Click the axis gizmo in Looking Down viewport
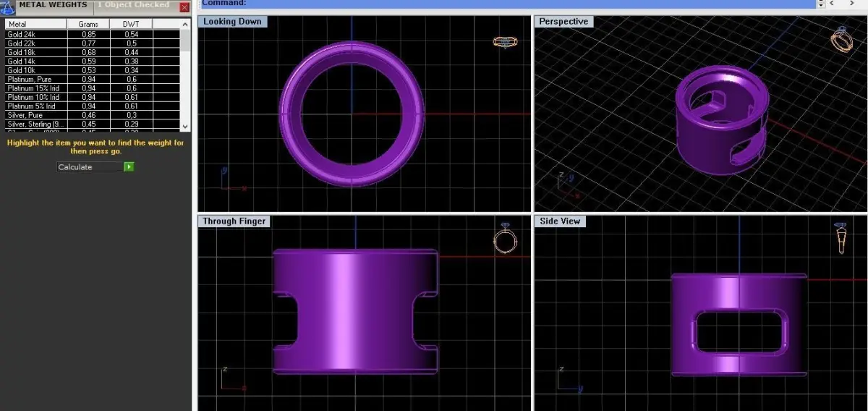This screenshot has width=868, height=411. [233, 180]
